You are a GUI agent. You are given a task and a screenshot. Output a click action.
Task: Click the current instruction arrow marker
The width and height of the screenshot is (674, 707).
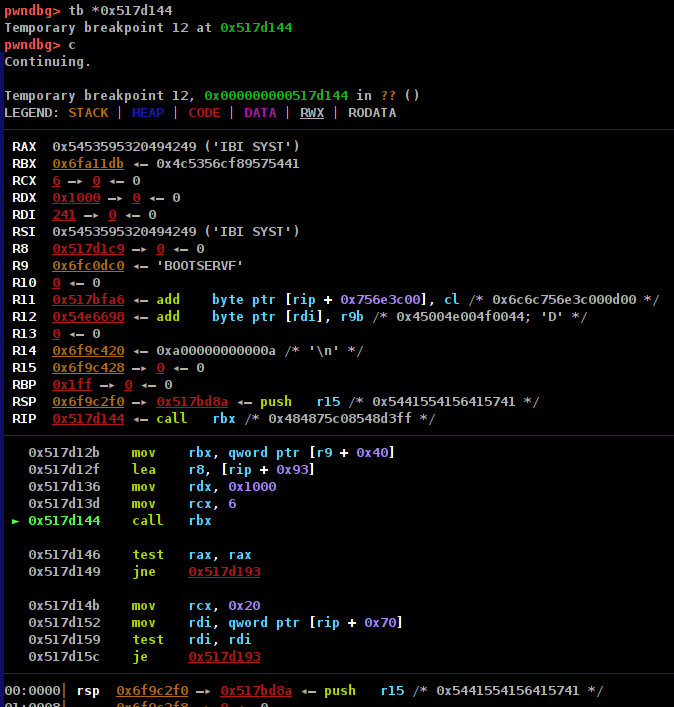(16, 521)
